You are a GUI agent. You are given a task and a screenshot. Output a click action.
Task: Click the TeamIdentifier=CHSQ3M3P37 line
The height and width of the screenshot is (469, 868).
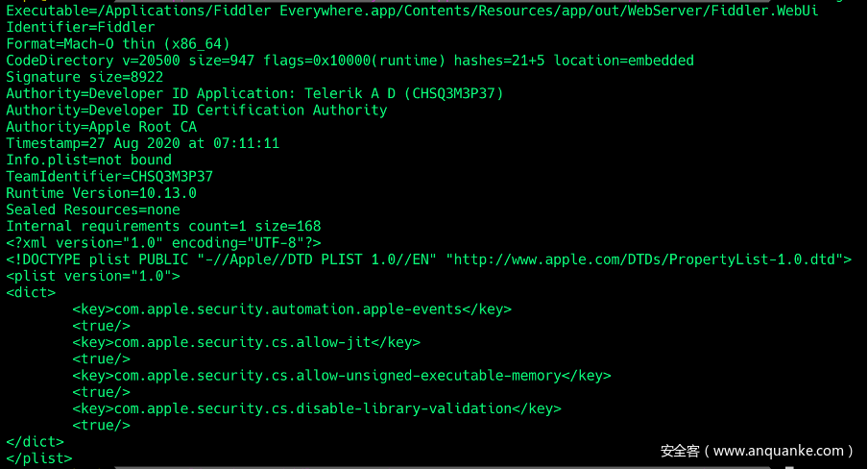109,177
